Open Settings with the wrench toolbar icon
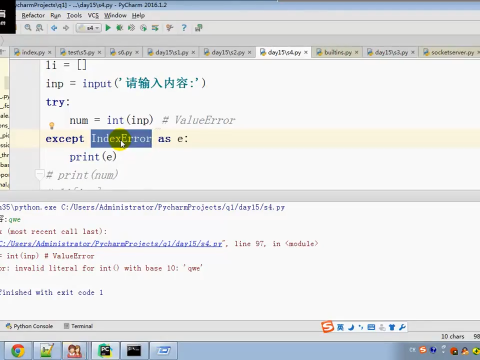 (170, 28)
